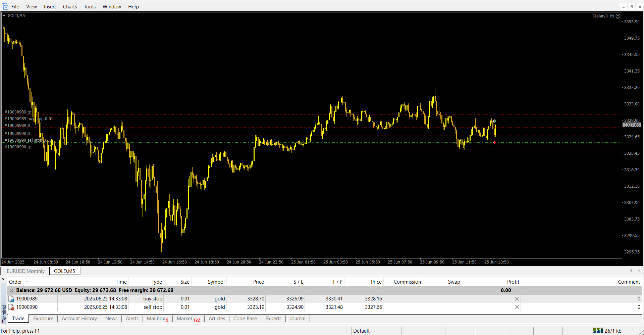Expand the GOLD,M5 chart dropdown triangle

pyautogui.click(x=4, y=16)
